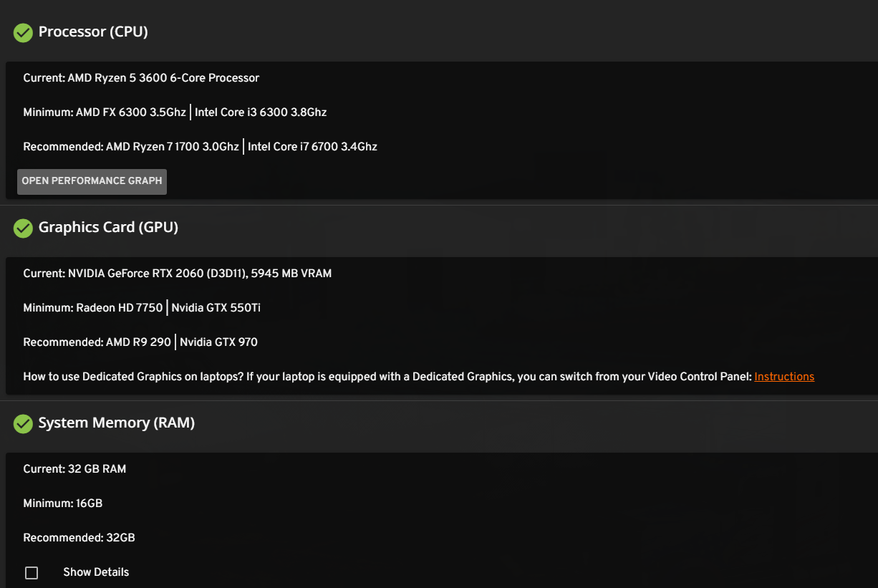Select the Current NVIDIA GeForce RTX 2060 line
The height and width of the screenshot is (588, 878).
point(177,274)
